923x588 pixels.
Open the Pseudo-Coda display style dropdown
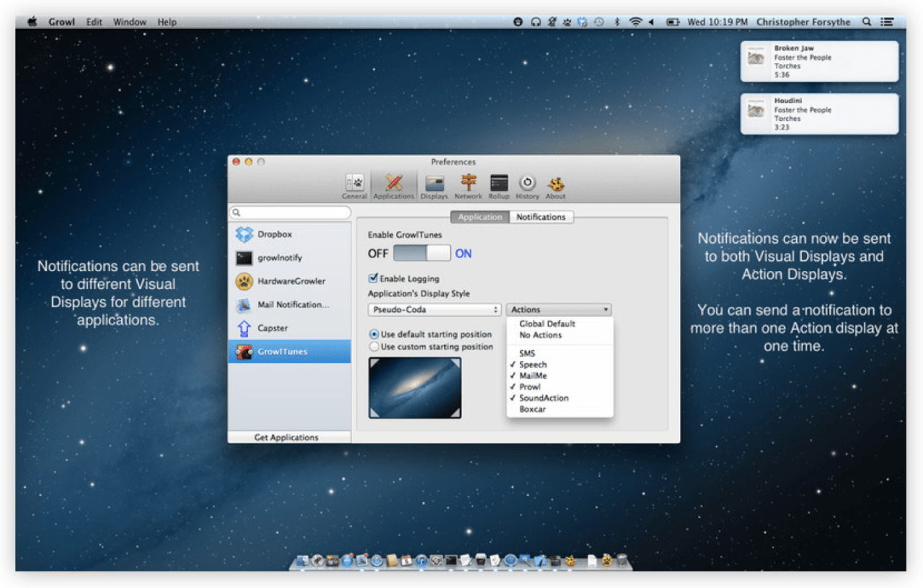tap(435, 310)
